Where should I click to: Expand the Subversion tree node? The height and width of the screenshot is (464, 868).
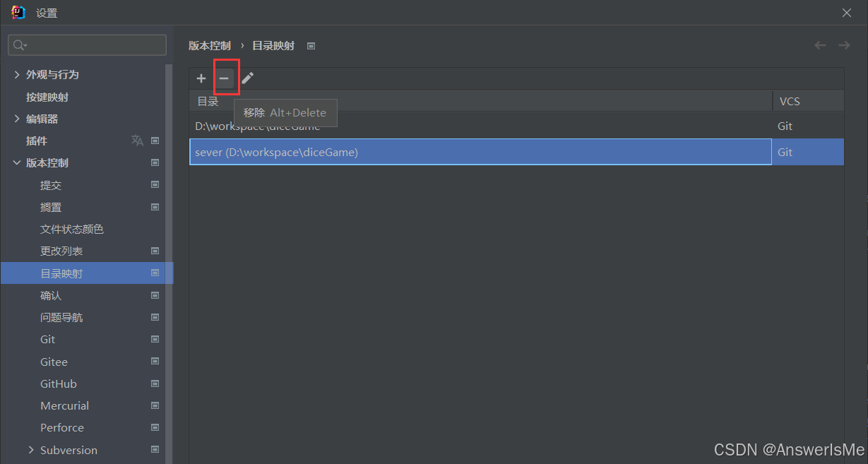31,450
